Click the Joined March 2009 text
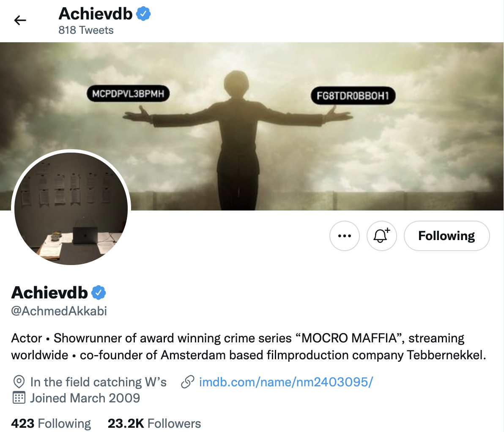This screenshot has height=432, width=504. pyautogui.click(x=85, y=398)
